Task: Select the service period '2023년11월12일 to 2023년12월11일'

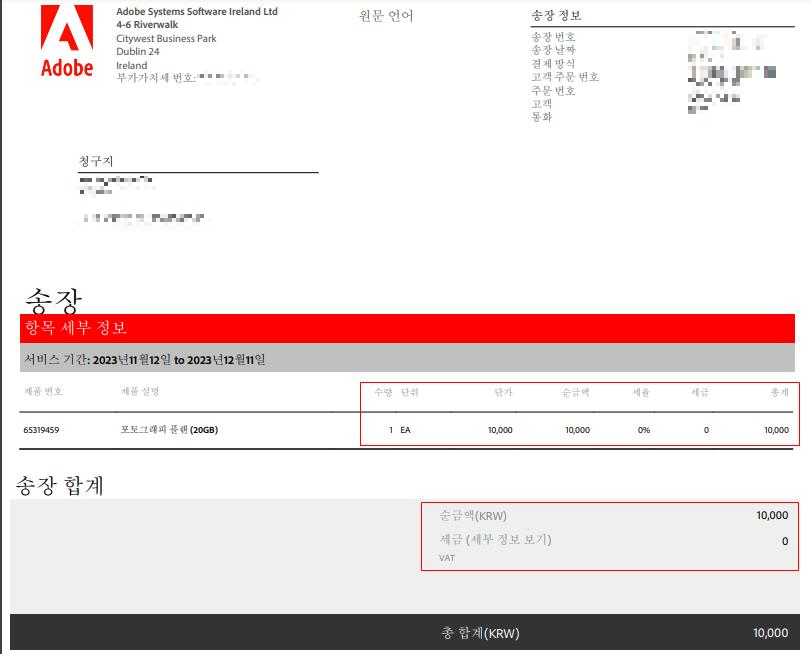Action: [179, 360]
